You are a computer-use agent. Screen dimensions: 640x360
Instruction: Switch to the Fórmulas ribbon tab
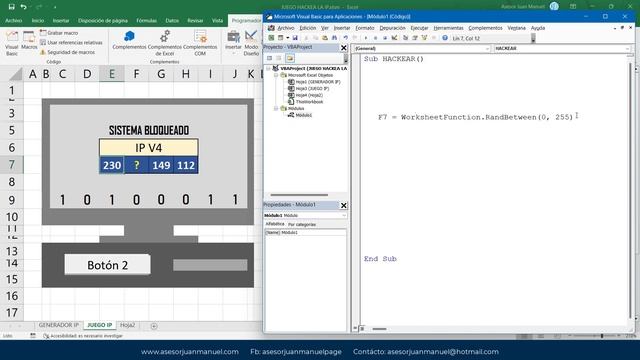tap(147, 20)
